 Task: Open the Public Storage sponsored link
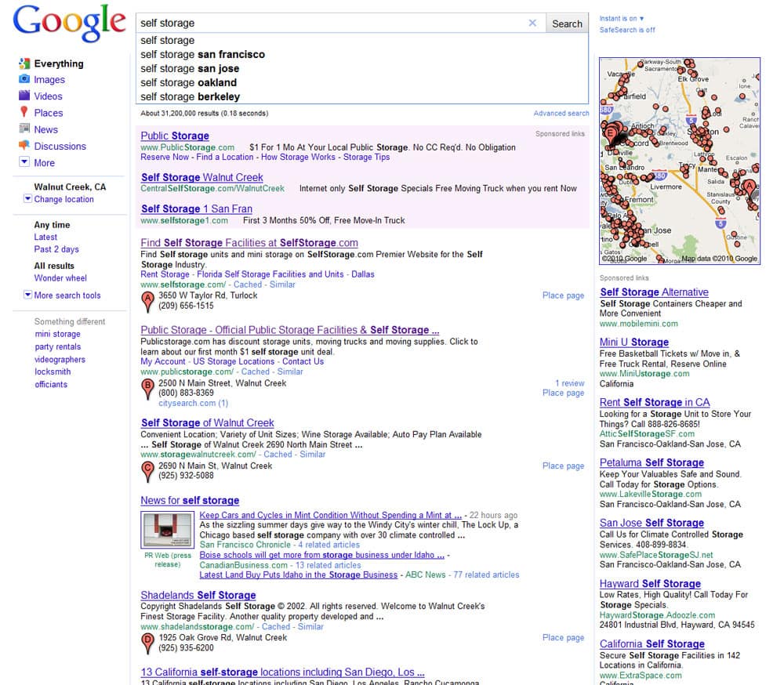tap(175, 136)
